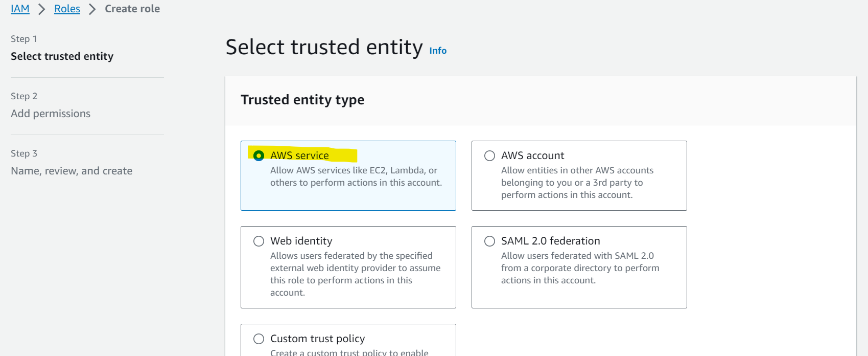The height and width of the screenshot is (356, 868).
Task: Select the Custom trust policy radio button
Action: point(259,339)
